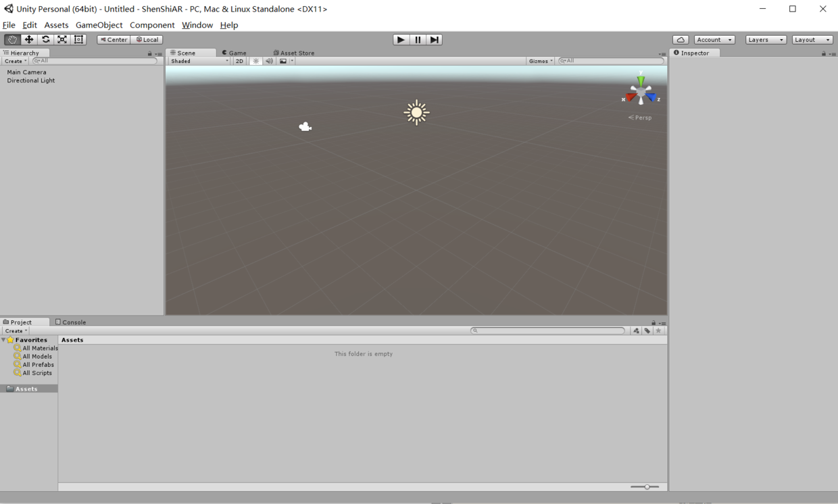Lock the Inspector panel
This screenshot has width=838, height=504.
coord(824,53)
